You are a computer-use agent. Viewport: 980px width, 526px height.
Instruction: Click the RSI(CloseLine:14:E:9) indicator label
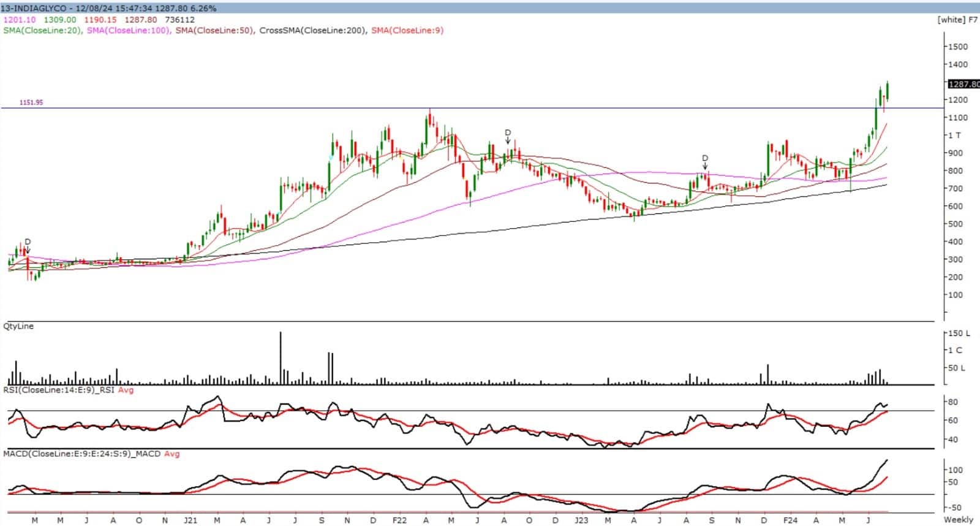[x=59, y=390]
